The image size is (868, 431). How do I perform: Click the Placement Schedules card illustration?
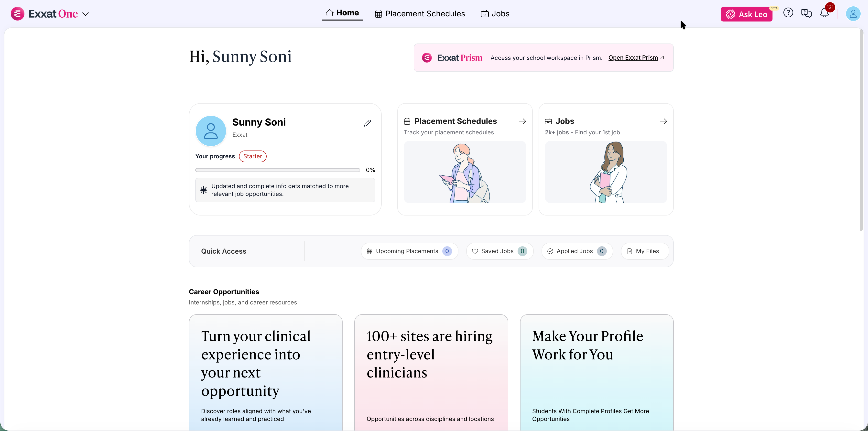(x=465, y=172)
